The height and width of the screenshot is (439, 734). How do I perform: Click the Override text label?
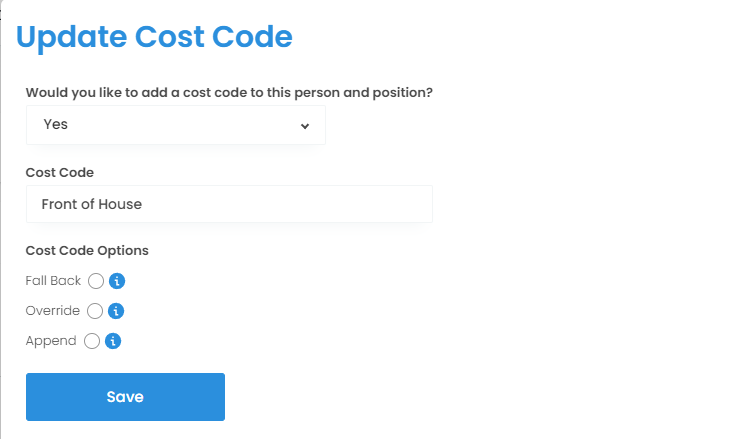tap(52, 311)
